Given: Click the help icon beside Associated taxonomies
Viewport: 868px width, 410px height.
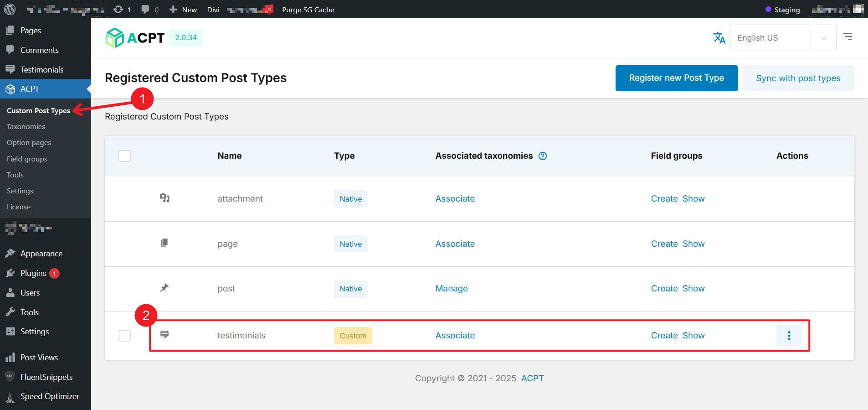Looking at the screenshot, I should (x=542, y=156).
